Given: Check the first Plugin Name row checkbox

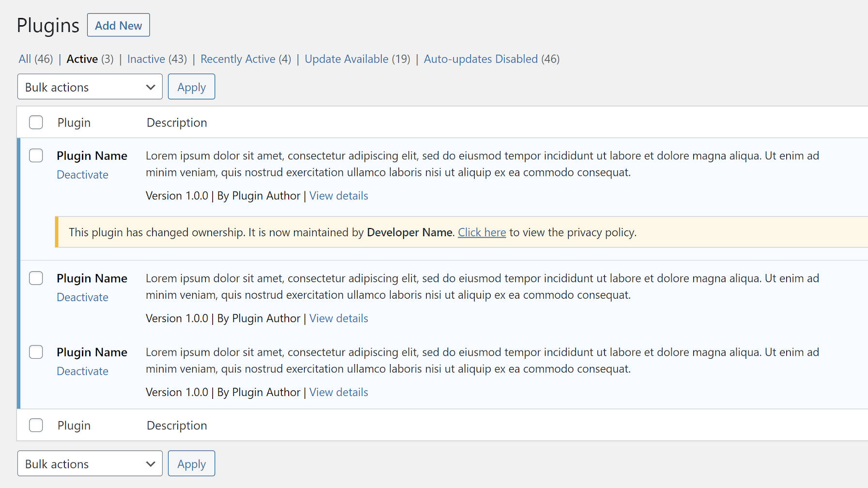Looking at the screenshot, I should point(36,155).
